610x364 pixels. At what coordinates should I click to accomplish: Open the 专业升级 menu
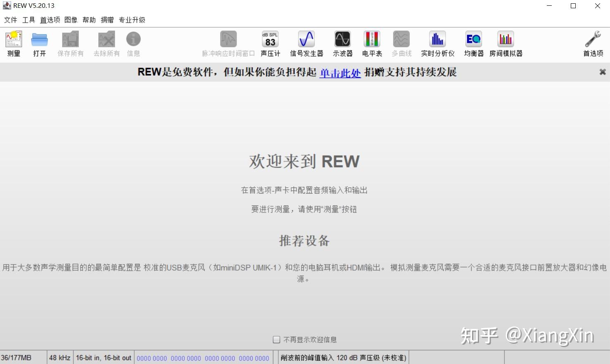(132, 20)
